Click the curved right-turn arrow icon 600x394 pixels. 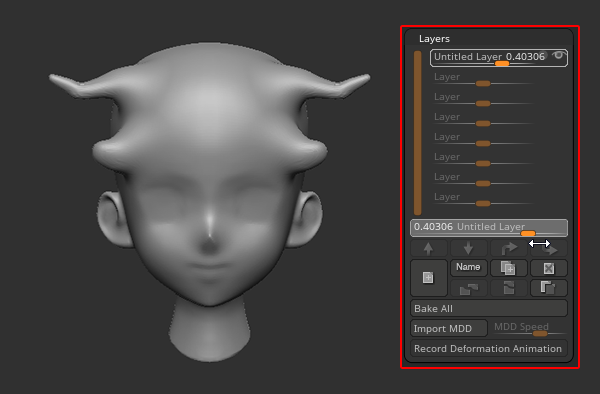509,249
